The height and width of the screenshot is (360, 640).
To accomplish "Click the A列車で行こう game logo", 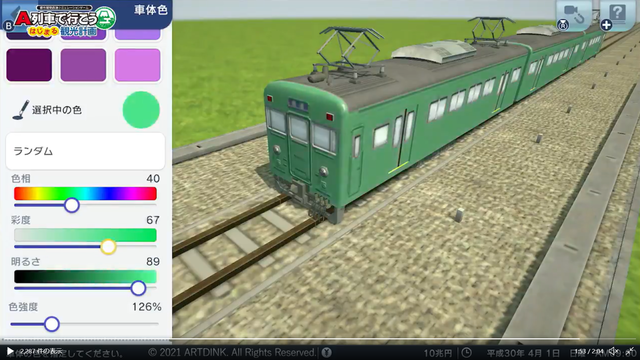I will 65,20.
